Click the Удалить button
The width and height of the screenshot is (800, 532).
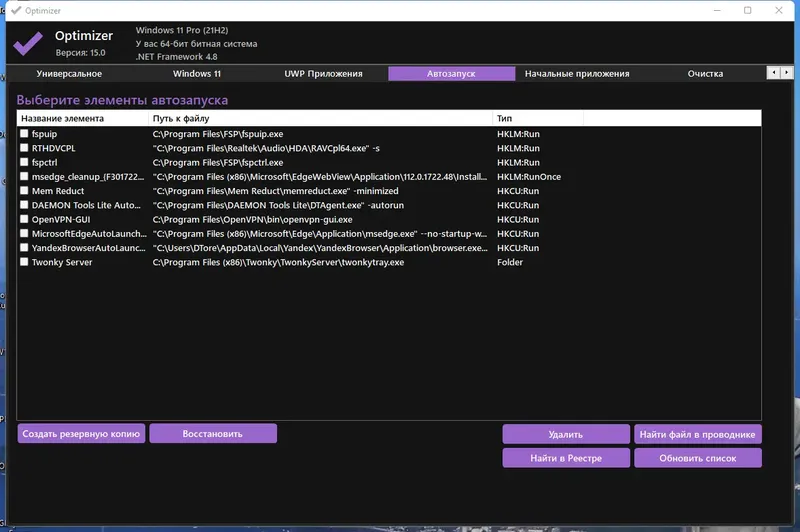tap(566, 434)
